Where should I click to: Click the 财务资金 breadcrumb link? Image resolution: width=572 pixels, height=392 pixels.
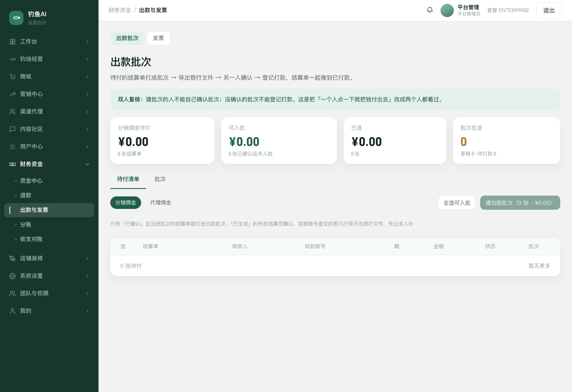(x=120, y=10)
